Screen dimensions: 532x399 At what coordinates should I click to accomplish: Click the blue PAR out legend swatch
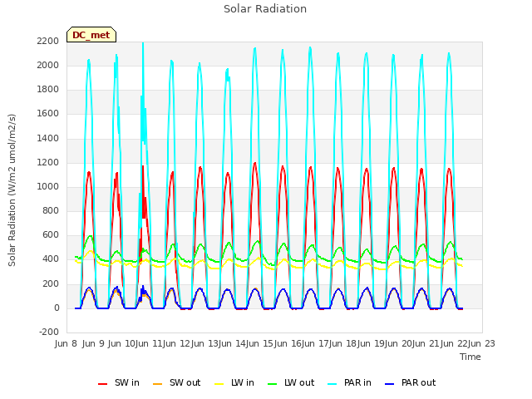click(390, 384)
